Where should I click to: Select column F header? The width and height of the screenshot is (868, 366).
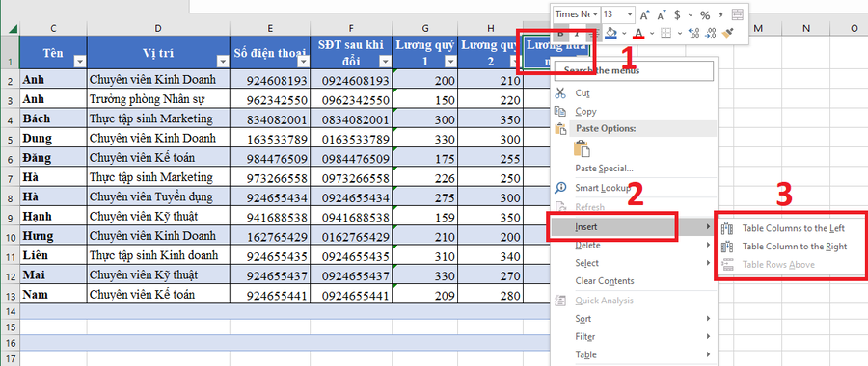pyautogui.click(x=351, y=29)
